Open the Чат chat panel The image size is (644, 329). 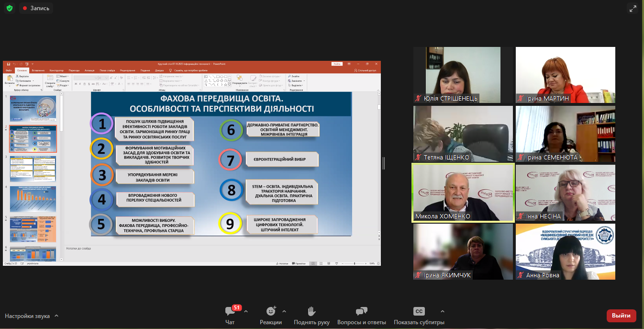[x=230, y=315]
